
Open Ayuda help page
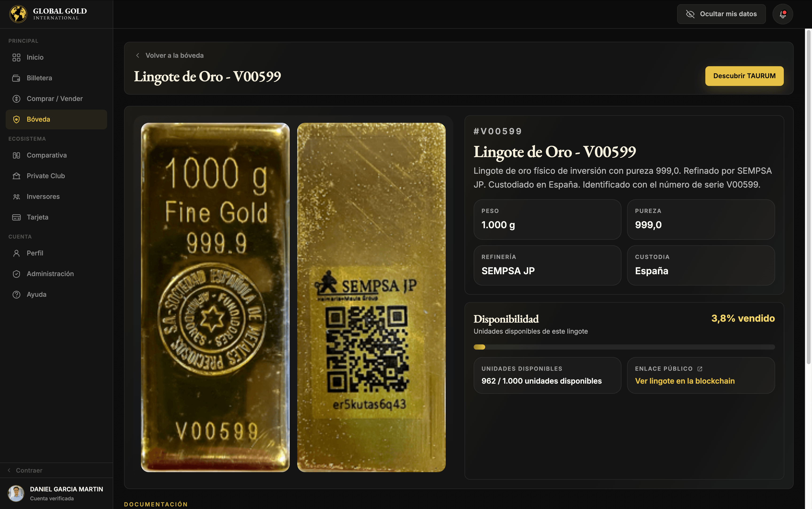[x=56, y=295]
